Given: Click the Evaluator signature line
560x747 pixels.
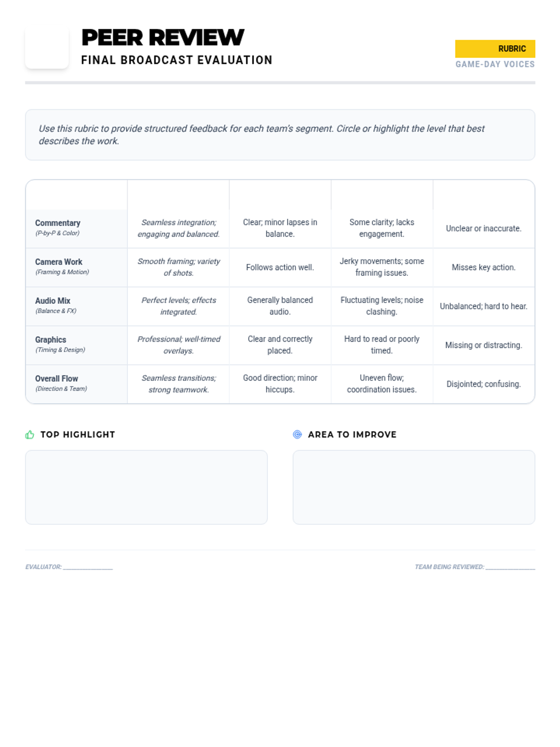Looking at the screenshot, I should 88,567.
